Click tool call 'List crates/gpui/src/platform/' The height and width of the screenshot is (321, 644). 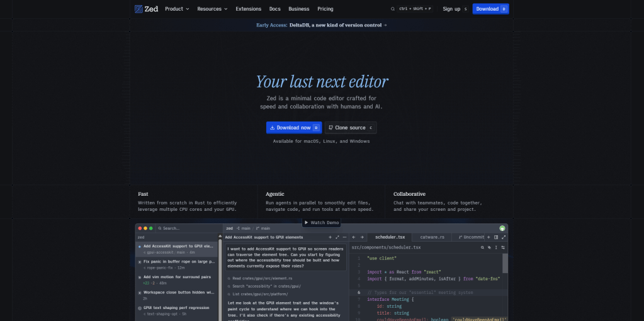pyautogui.click(x=257, y=294)
